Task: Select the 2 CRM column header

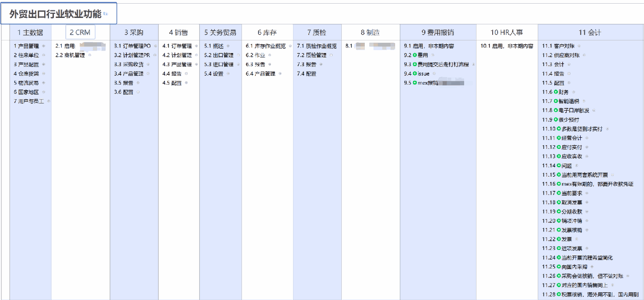Action: [79, 32]
